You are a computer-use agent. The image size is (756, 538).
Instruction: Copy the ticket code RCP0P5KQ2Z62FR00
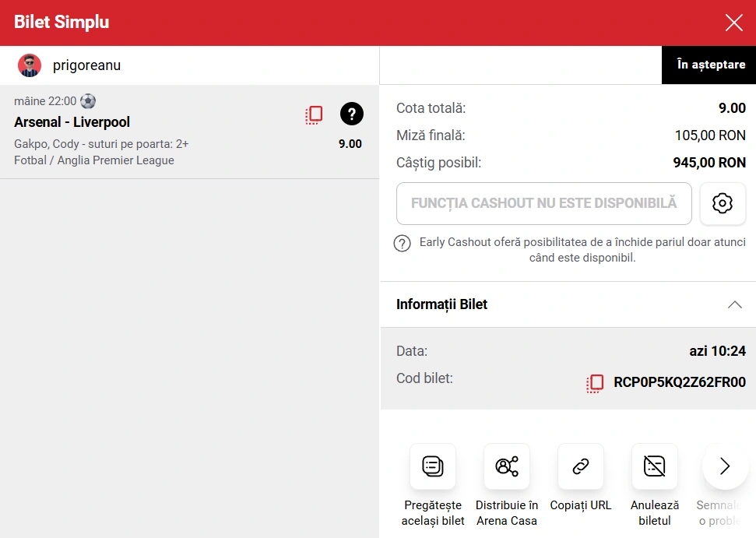596,382
